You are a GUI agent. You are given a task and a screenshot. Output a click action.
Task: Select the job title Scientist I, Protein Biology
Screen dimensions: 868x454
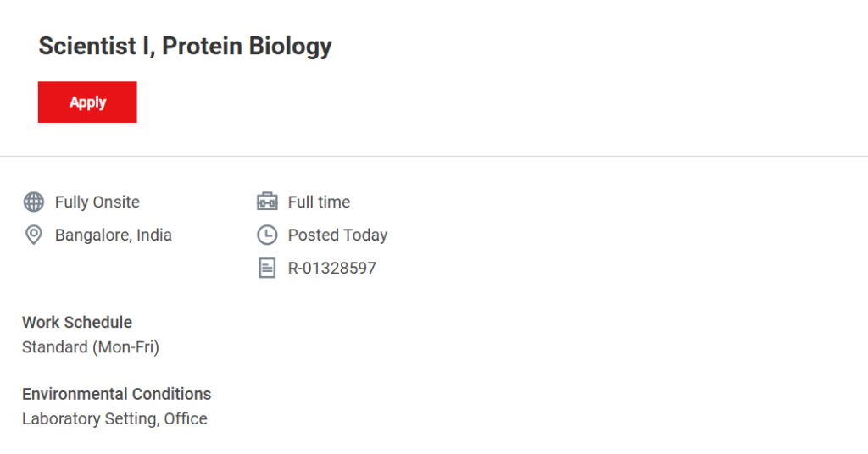[x=185, y=46]
